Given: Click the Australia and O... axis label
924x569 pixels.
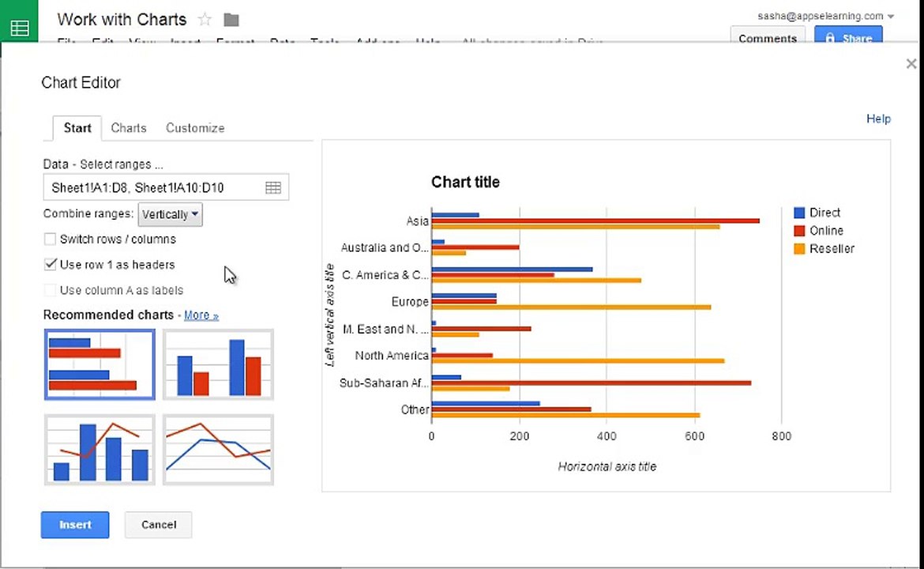Looking at the screenshot, I should tap(385, 247).
